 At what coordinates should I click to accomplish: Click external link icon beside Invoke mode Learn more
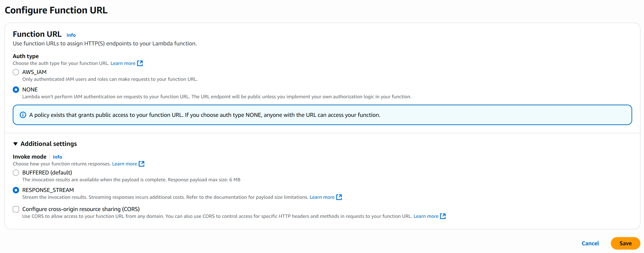[x=141, y=164]
